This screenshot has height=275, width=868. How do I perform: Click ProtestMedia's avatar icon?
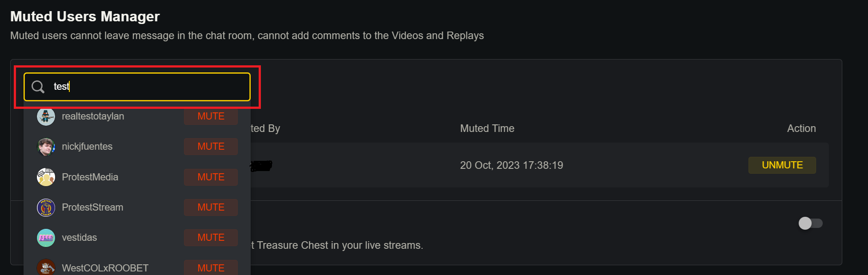point(46,177)
